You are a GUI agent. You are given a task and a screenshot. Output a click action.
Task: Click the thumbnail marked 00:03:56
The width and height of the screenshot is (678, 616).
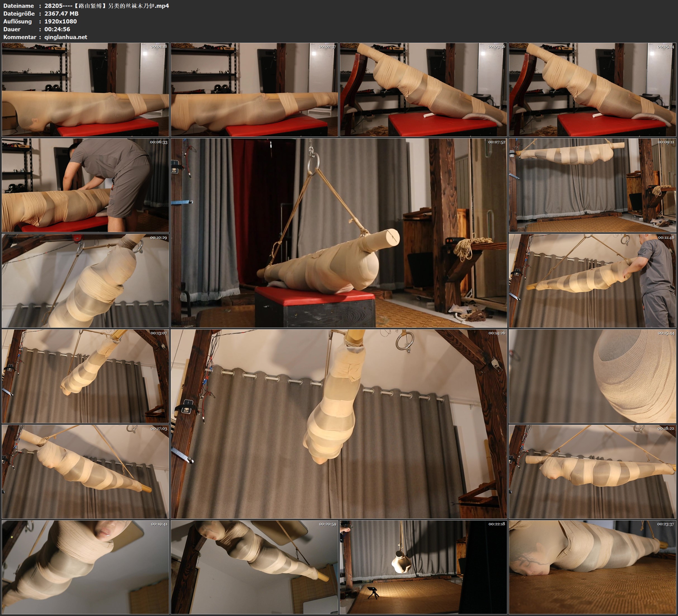tap(423, 89)
